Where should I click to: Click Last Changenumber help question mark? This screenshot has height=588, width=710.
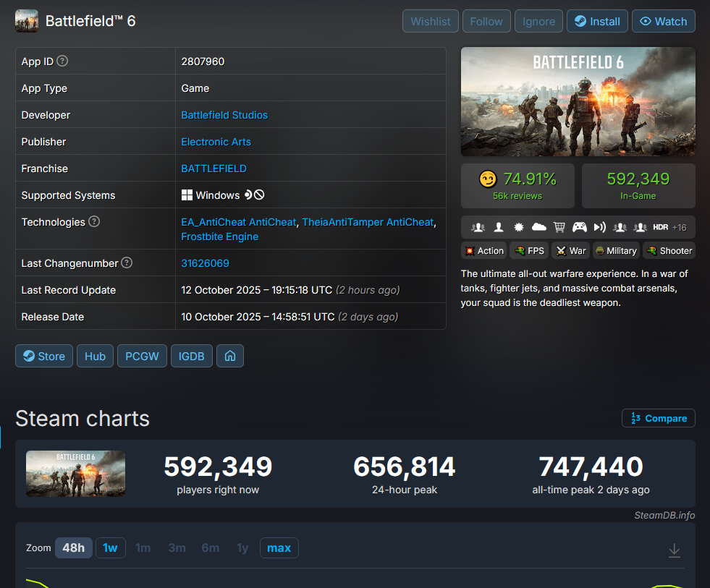[127, 263]
